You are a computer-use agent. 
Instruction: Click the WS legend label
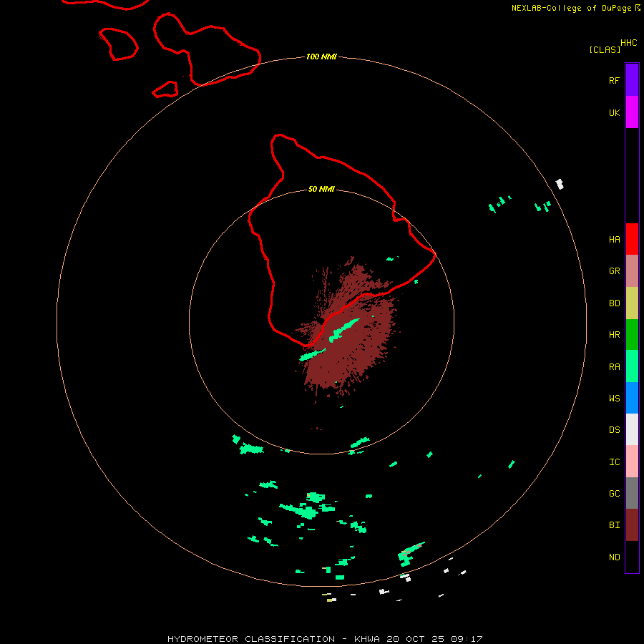(x=614, y=398)
